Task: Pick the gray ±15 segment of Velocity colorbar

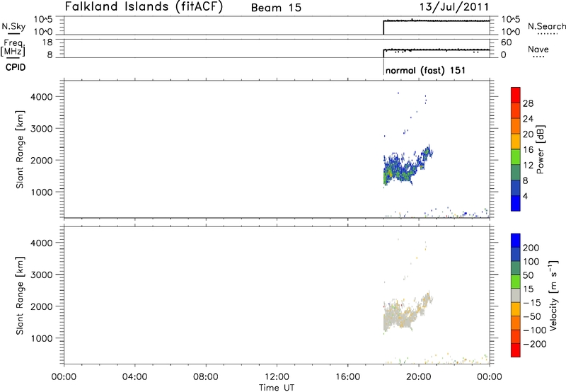Action: [516, 296]
